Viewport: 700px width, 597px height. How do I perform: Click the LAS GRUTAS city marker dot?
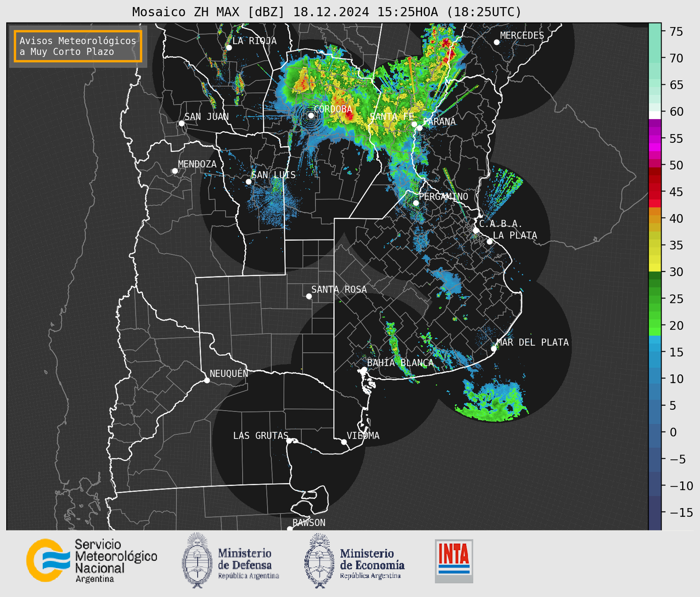289,441
